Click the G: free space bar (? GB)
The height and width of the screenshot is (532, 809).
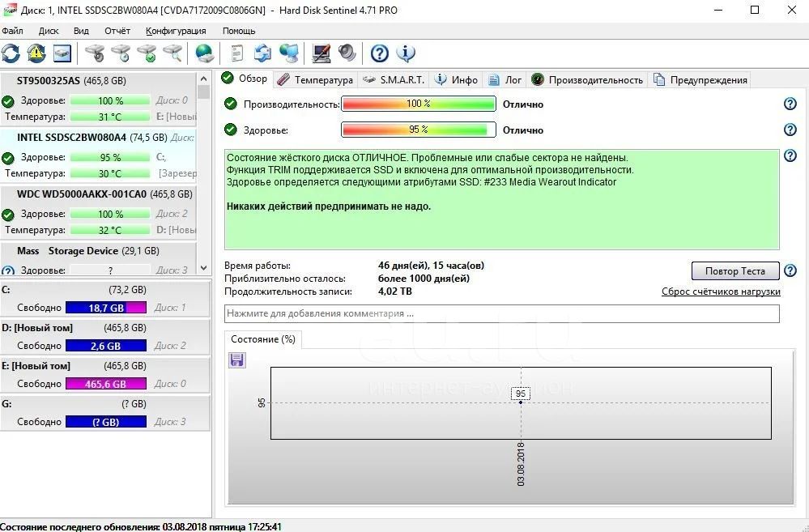[106, 422]
